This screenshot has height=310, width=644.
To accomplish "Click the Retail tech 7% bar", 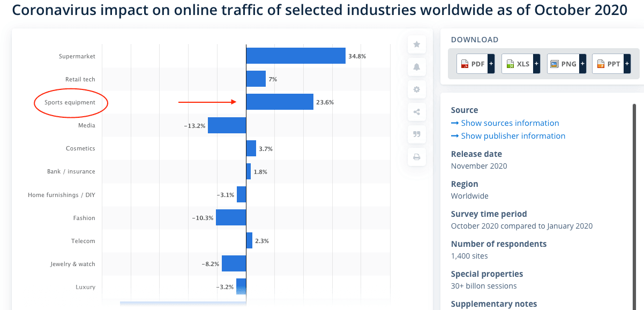I will [x=256, y=79].
